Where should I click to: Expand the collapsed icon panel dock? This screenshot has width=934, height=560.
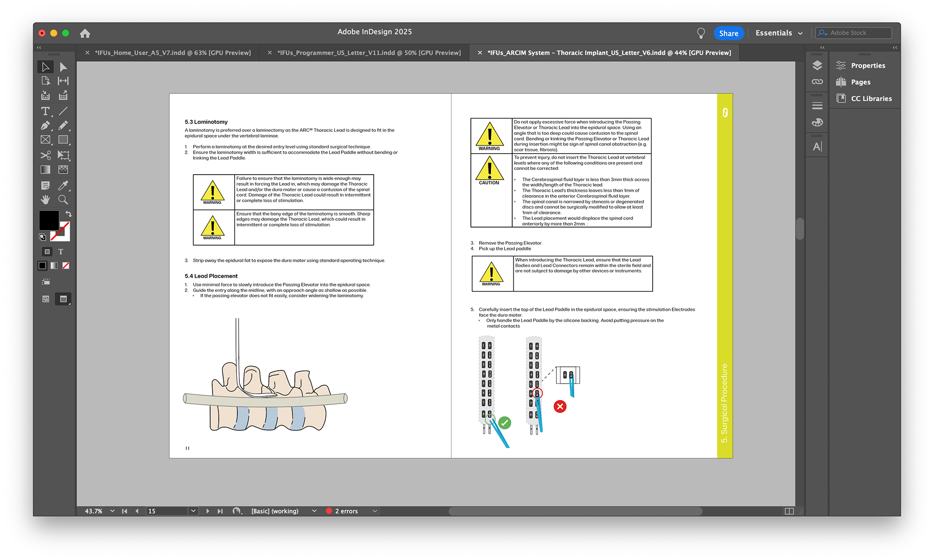tap(822, 47)
